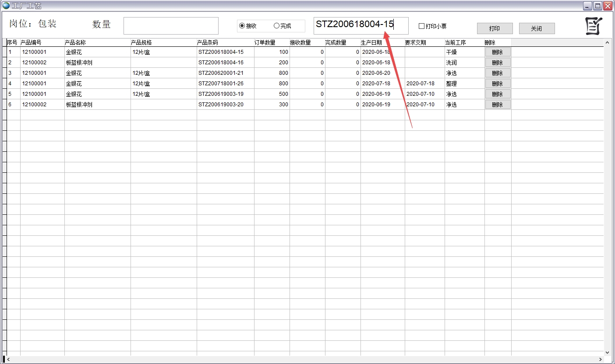The height and width of the screenshot is (364, 615).
Task: Click the 打印 button
Action: click(x=495, y=28)
